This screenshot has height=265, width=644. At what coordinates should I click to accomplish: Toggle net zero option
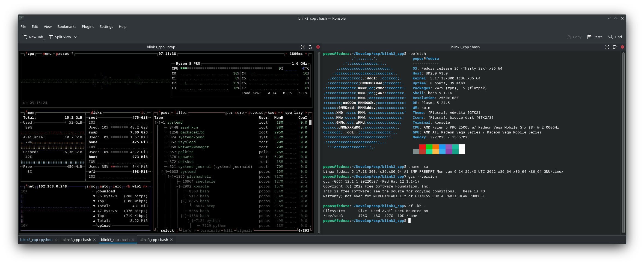pyautogui.click(x=117, y=186)
